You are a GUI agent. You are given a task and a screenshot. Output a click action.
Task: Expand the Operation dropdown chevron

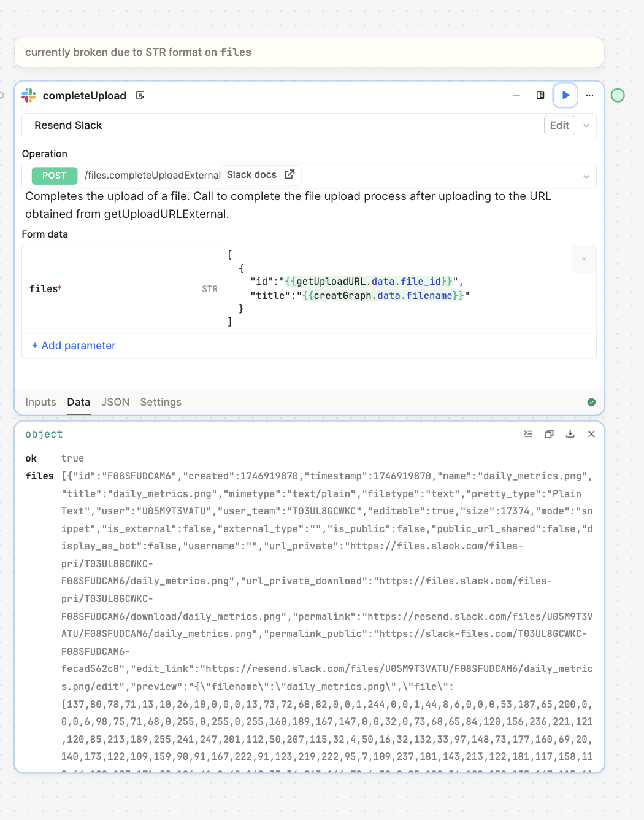click(x=586, y=177)
